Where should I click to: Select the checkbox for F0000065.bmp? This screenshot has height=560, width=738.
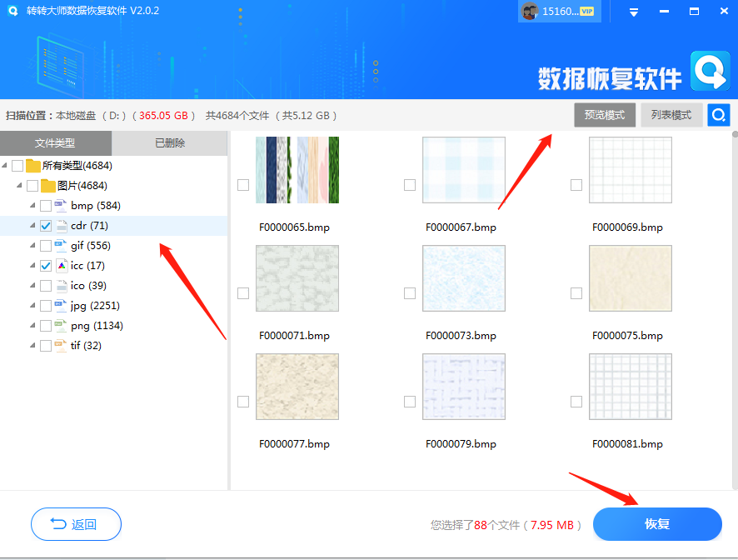[243, 185]
